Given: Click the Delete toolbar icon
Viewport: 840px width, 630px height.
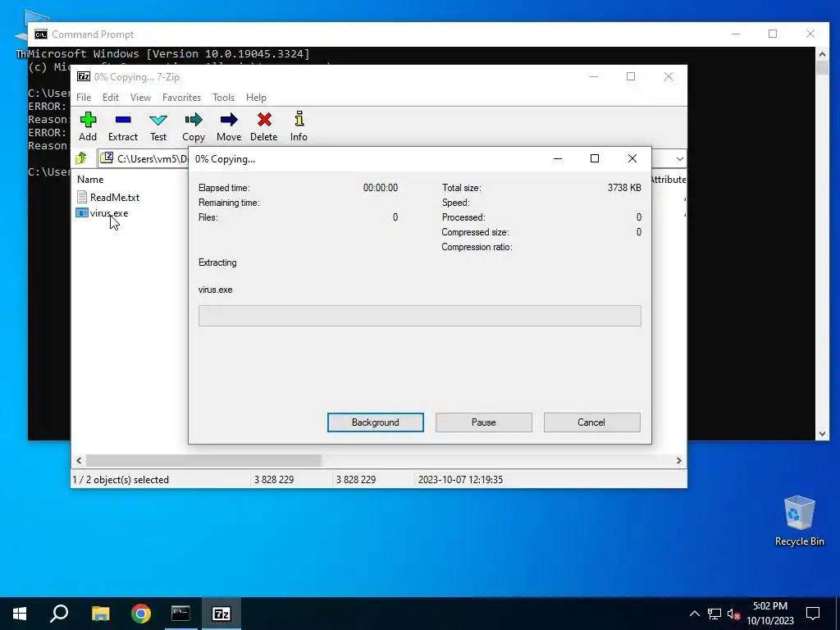Looking at the screenshot, I should tap(263, 126).
